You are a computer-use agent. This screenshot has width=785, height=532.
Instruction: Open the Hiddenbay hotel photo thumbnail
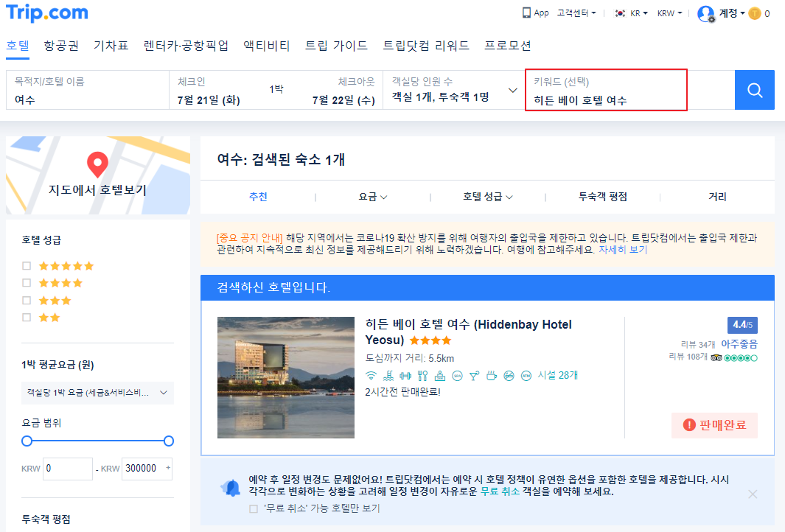tap(286, 377)
